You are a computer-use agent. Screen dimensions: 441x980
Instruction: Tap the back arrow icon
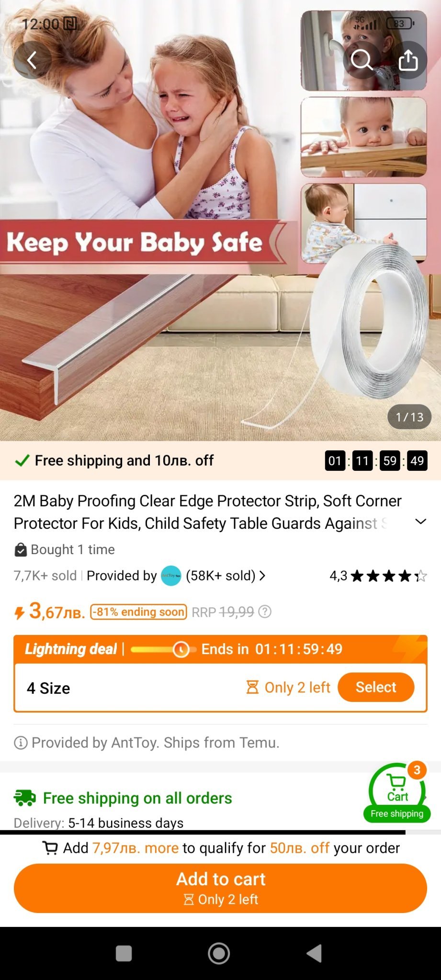[32, 60]
